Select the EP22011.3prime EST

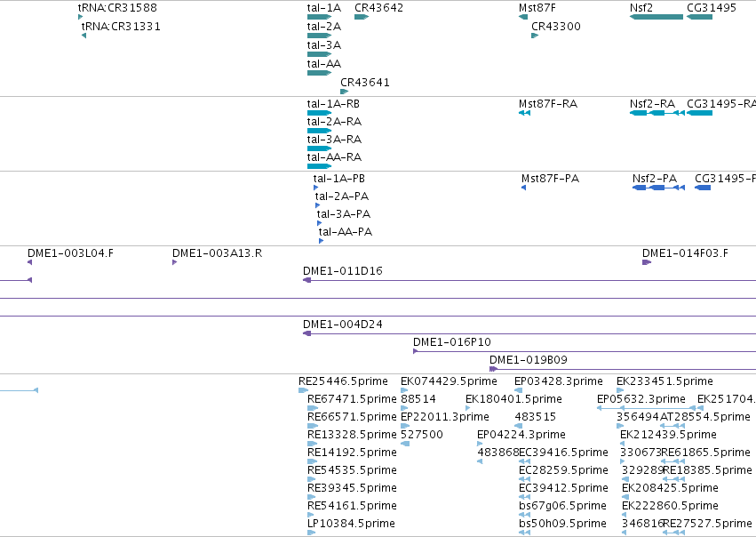(x=405, y=426)
